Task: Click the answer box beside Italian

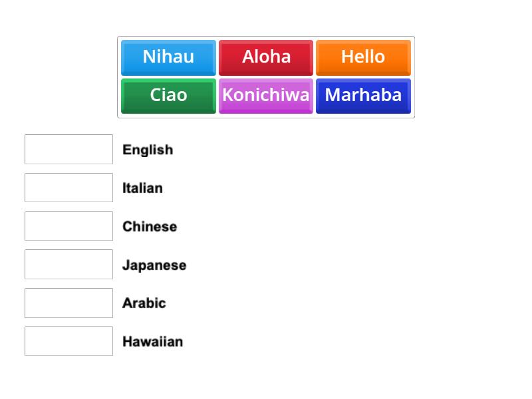Action: coord(68,188)
